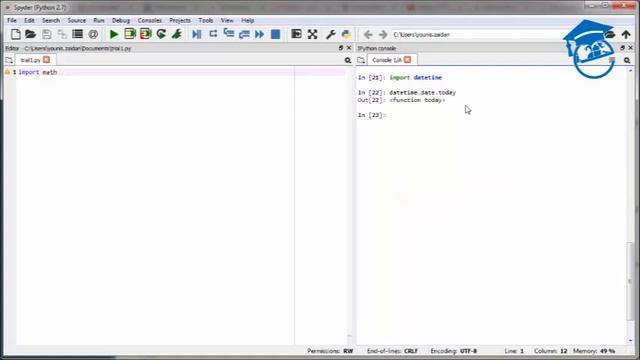Click the Encoding UTF-8 status entry
Screen dimensions: 640x360
453,351
